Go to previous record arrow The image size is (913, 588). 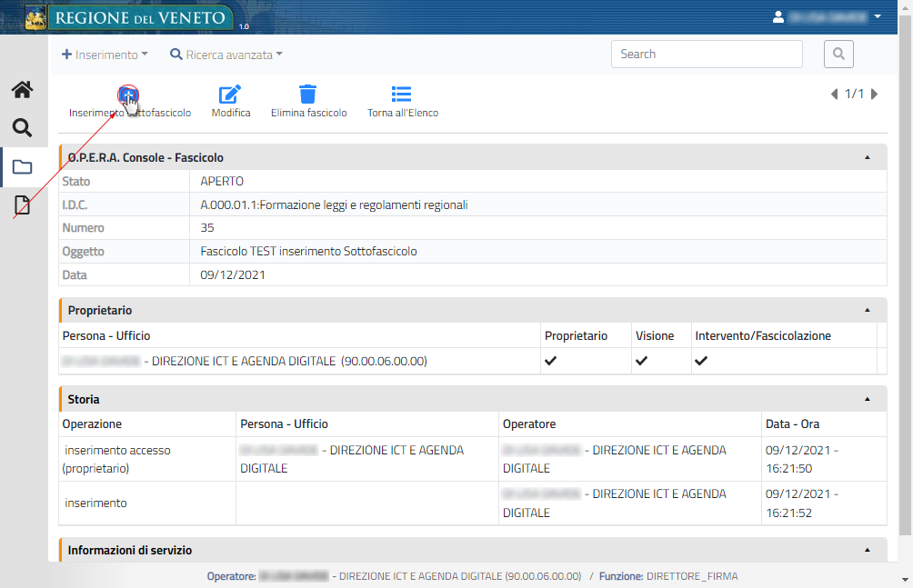pyautogui.click(x=835, y=94)
